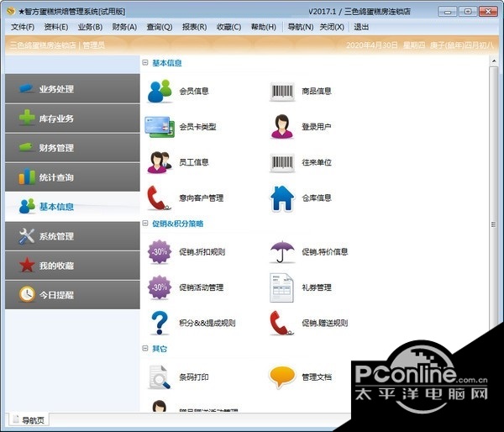Screen dimensions: 504x432
Task: Minimize the application window
Action: [447, 12]
